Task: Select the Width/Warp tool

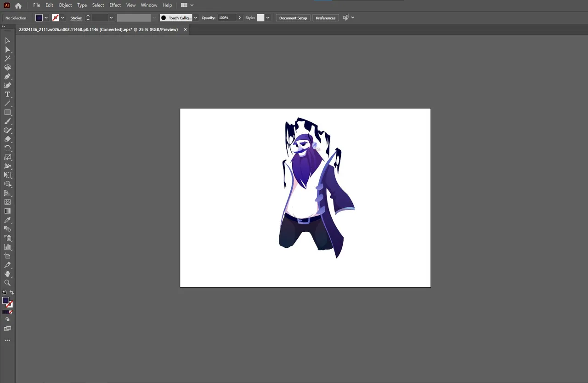Action: (7, 166)
